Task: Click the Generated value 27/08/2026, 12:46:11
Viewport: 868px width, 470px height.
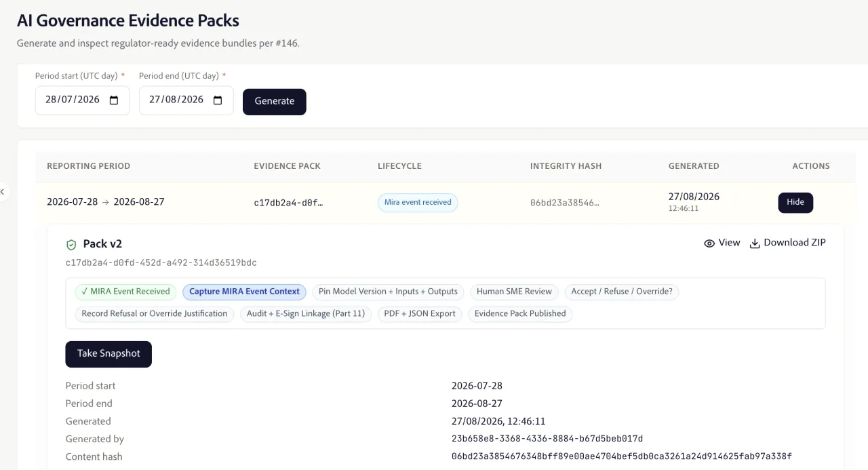Action: [x=498, y=421]
